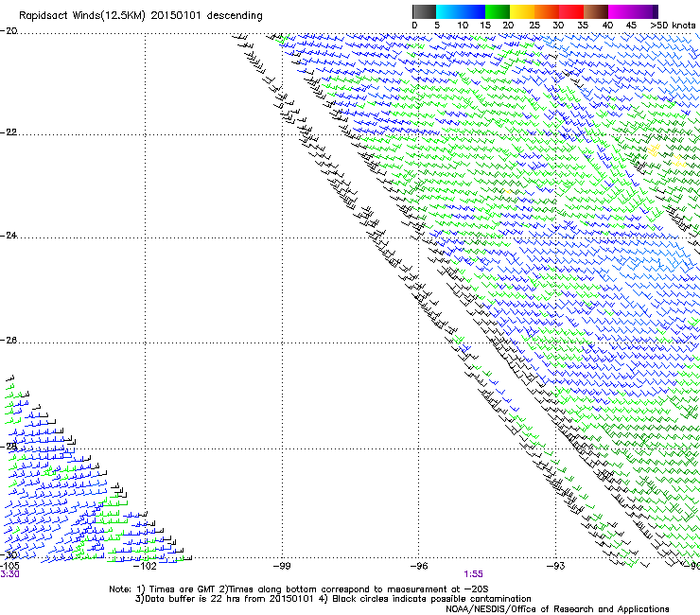Click the magenta 40-45 knots legend segment
700x615 pixels.
coord(621,11)
